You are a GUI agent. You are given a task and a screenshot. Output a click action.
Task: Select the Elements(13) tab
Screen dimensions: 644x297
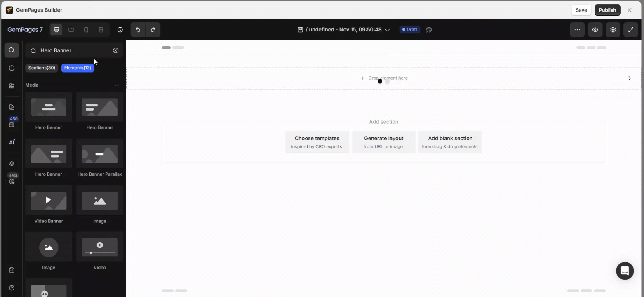pyautogui.click(x=78, y=68)
